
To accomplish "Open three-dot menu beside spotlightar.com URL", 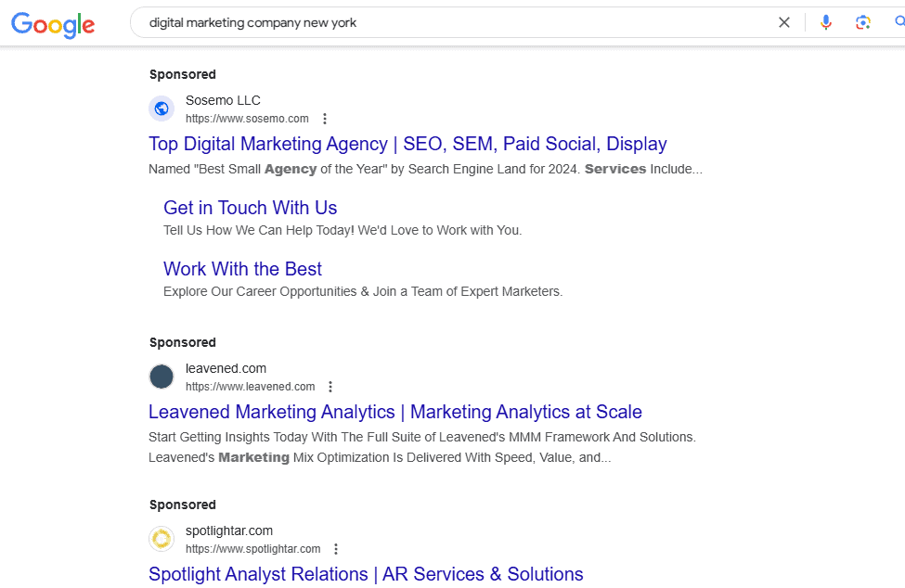I will [336, 549].
